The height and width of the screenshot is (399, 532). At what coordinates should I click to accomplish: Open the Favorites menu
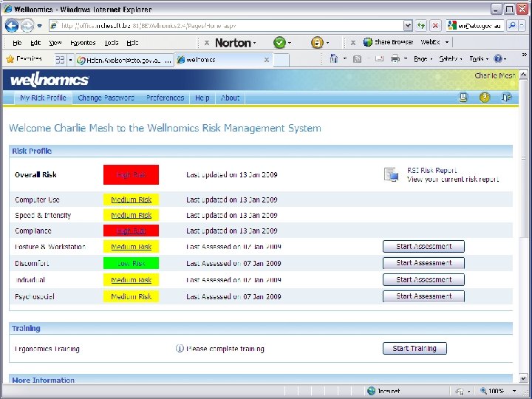tap(83, 43)
